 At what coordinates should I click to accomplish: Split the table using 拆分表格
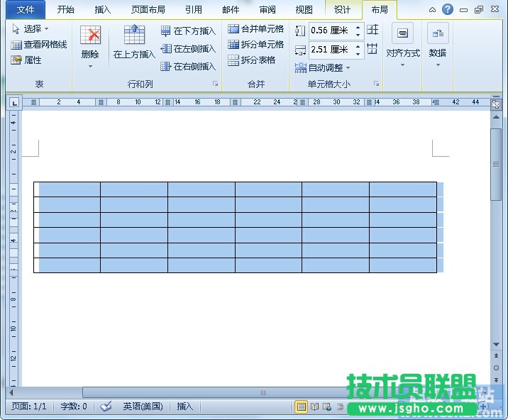pyautogui.click(x=251, y=60)
